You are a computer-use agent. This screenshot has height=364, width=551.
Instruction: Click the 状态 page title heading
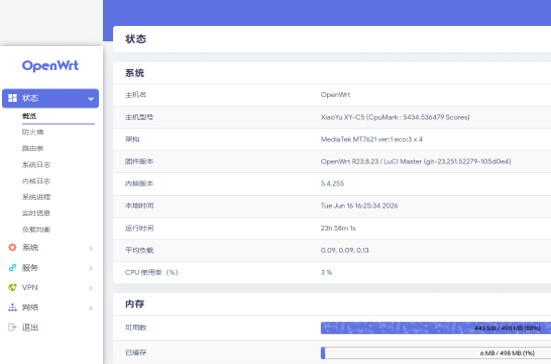(x=136, y=39)
